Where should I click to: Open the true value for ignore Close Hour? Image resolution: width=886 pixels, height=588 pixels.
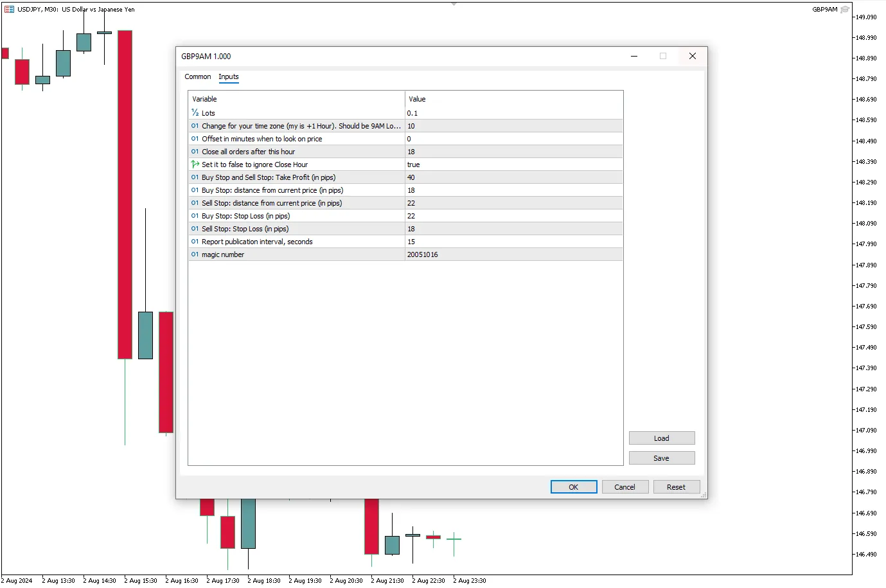pyautogui.click(x=514, y=165)
